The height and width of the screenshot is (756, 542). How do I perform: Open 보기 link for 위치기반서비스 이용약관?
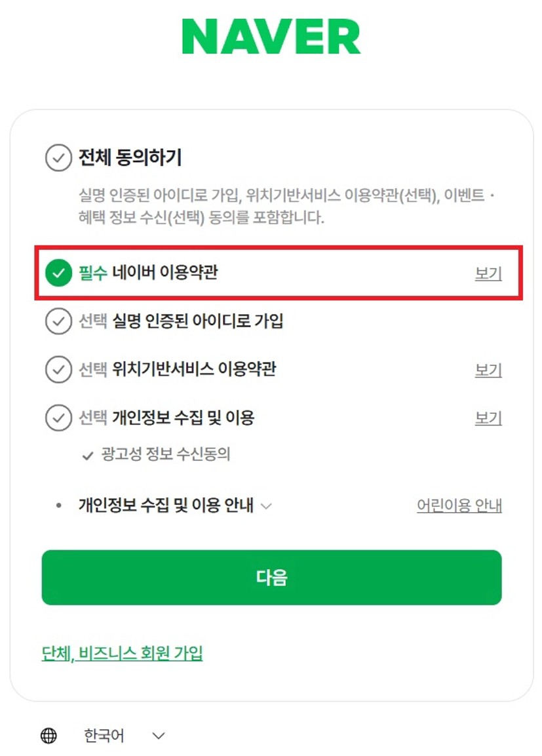coord(488,370)
